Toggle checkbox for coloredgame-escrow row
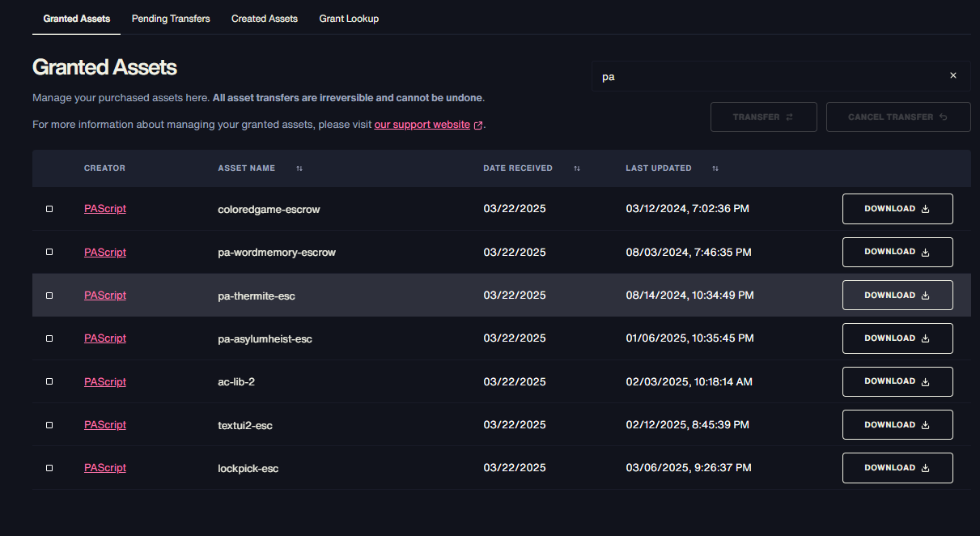 [49, 209]
